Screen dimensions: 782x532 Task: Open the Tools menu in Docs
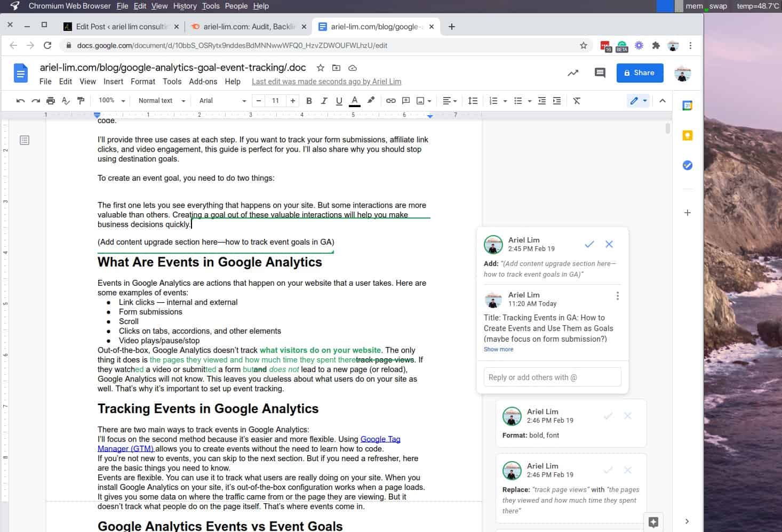[x=172, y=82]
